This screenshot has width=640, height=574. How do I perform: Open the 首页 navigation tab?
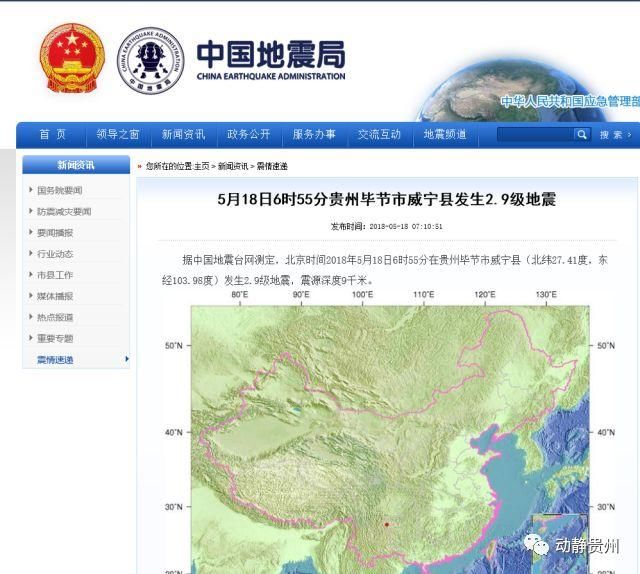53,134
